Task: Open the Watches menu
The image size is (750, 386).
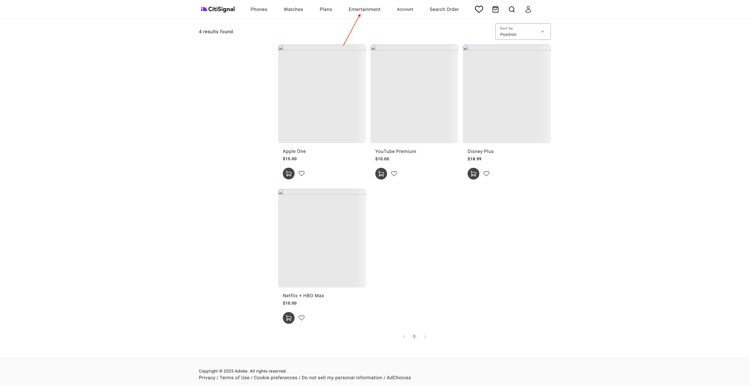Action: tap(293, 10)
